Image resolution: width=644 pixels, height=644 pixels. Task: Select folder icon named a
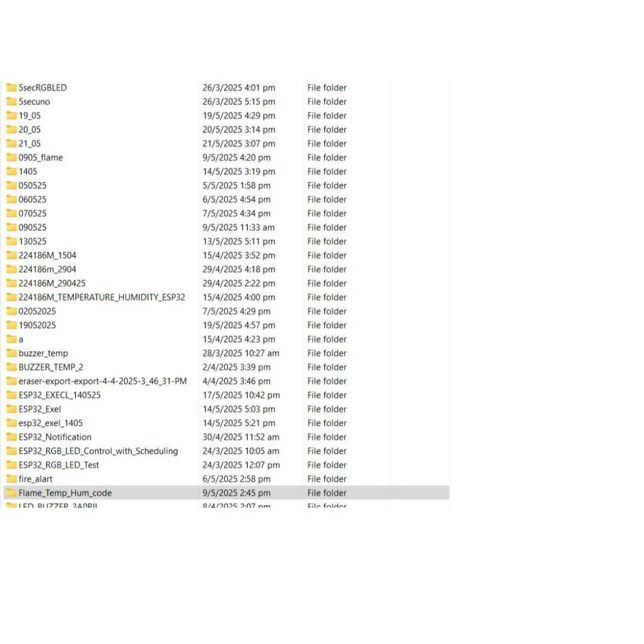click(11, 339)
